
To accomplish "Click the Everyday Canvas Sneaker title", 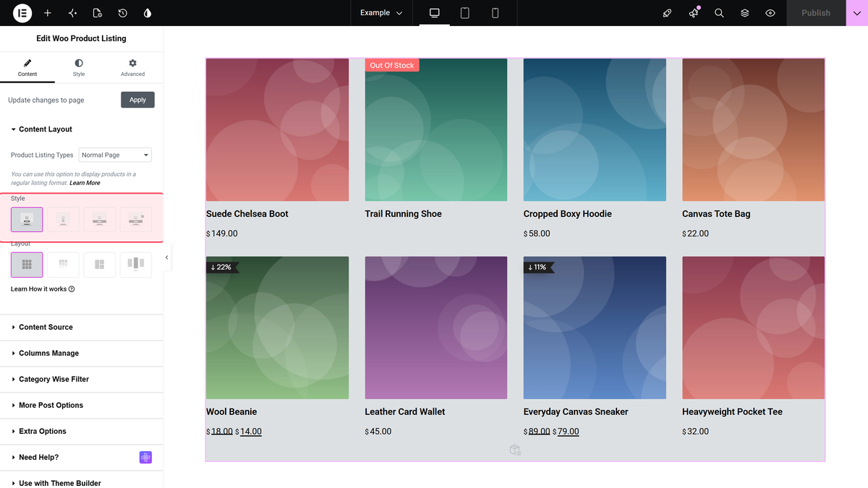I will pos(576,411).
